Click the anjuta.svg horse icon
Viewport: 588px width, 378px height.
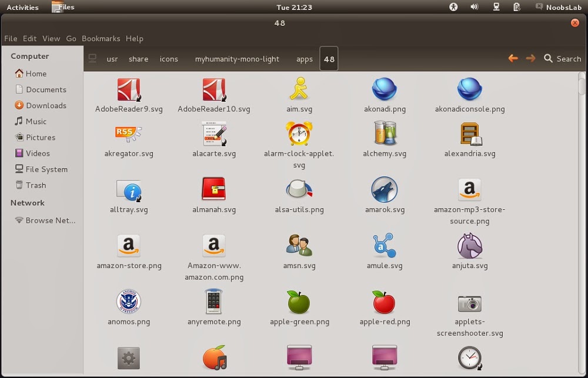coord(469,246)
